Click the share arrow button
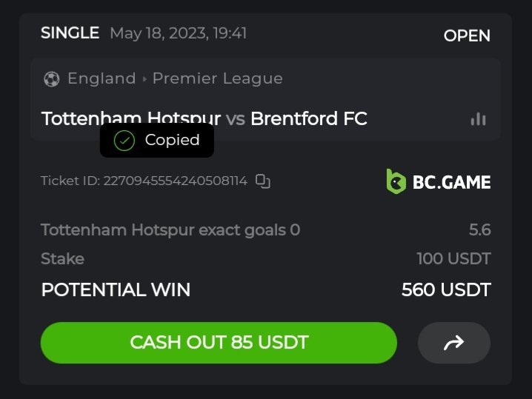 (x=453, y=343)
